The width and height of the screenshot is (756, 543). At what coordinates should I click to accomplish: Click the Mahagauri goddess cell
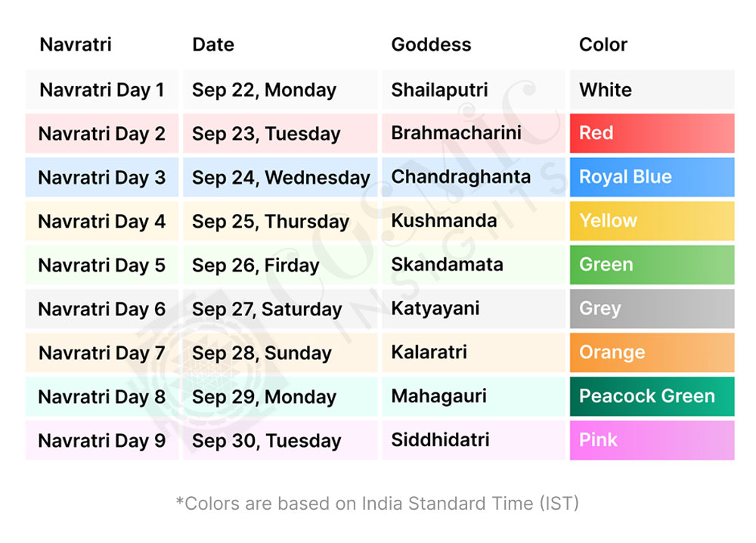pos(439,396)
